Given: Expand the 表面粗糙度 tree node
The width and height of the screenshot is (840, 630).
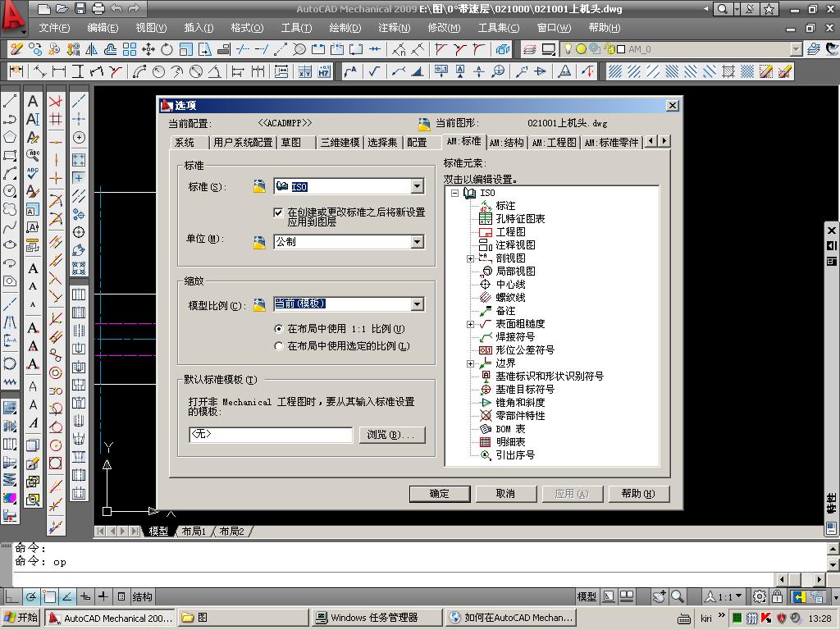Looking at the screenshot, I should pos(470,324).
